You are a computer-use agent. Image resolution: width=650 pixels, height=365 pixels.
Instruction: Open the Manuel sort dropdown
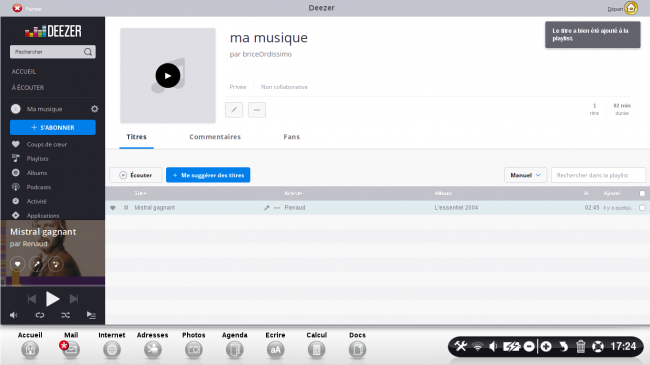pyautogui.click(x=526, y=175)
